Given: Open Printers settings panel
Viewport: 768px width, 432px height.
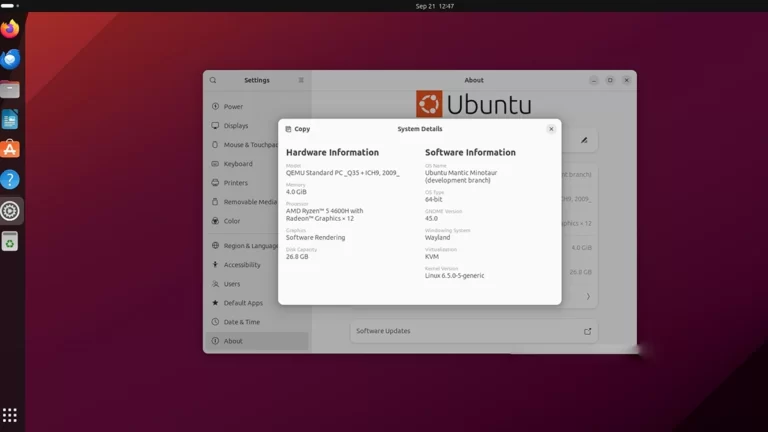Looking at the screenshot, I should 257,183.
